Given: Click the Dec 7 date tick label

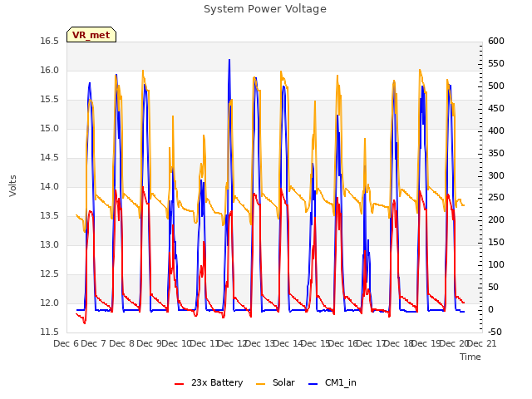Looking at the screenshot, I should click(94, 343).
